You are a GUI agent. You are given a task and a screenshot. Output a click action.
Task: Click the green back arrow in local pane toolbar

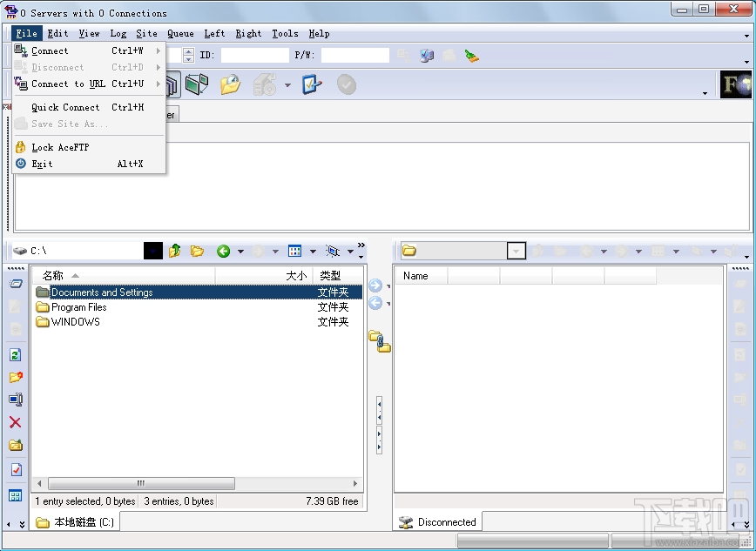223,251
